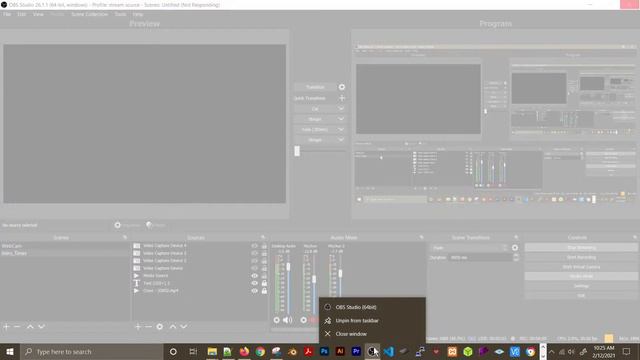Move source up in the Sources panel
Screen dimensions: 640x360
173,327
